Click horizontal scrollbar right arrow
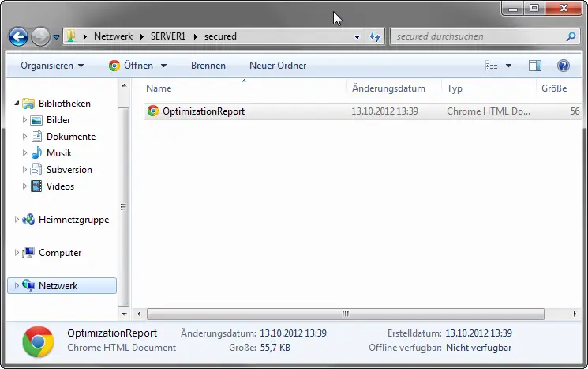 tap(575, 314)
